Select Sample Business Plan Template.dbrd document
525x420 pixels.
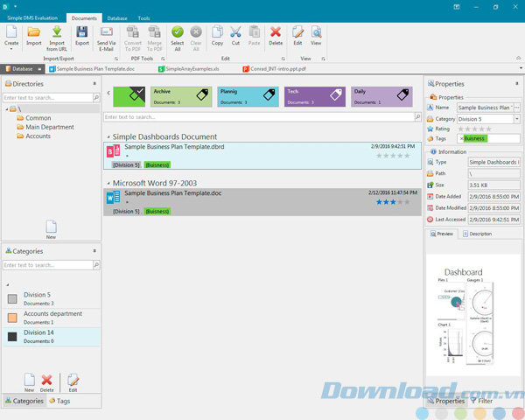pyautogui.click(x=262, y=156)
